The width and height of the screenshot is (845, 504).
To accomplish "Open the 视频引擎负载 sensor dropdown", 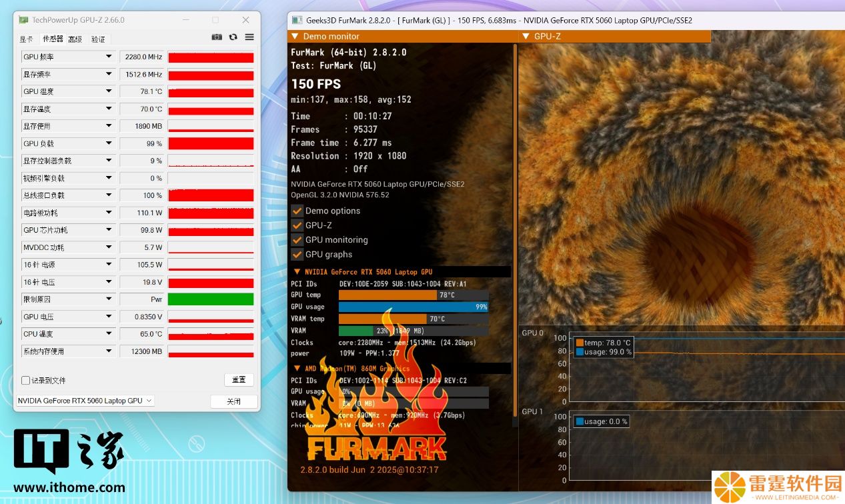I will click(x=109, y=178).
